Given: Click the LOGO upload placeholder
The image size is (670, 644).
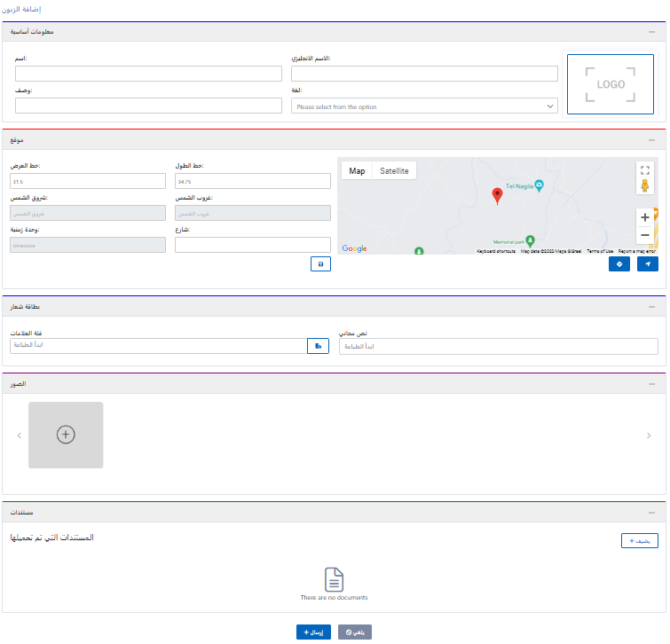Looking at the screenshot, I should click(x=611, y=84).
